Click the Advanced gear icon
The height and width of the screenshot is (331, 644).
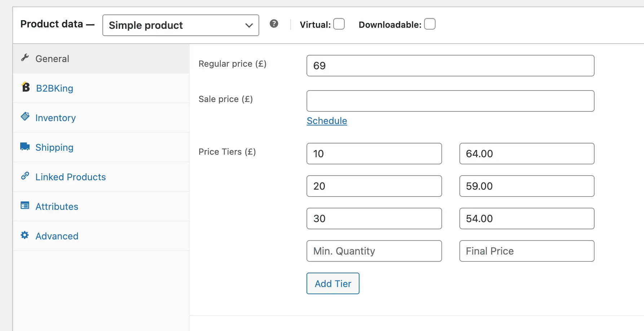(x=25, y=235)
